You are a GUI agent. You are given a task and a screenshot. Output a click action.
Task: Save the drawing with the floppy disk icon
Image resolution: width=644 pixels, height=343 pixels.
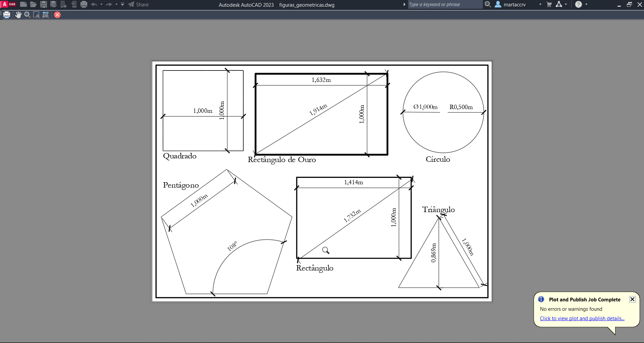tap(44, 4)
